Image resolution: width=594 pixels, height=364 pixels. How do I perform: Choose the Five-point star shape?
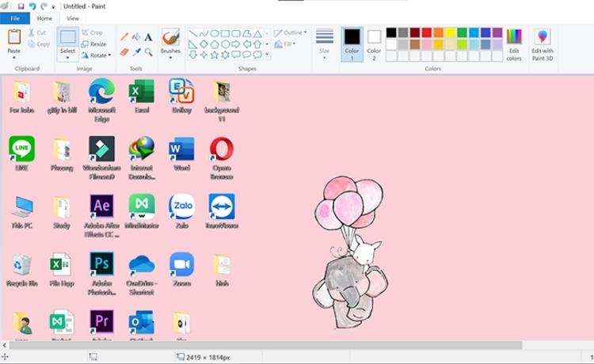click(x=215, y=55)
